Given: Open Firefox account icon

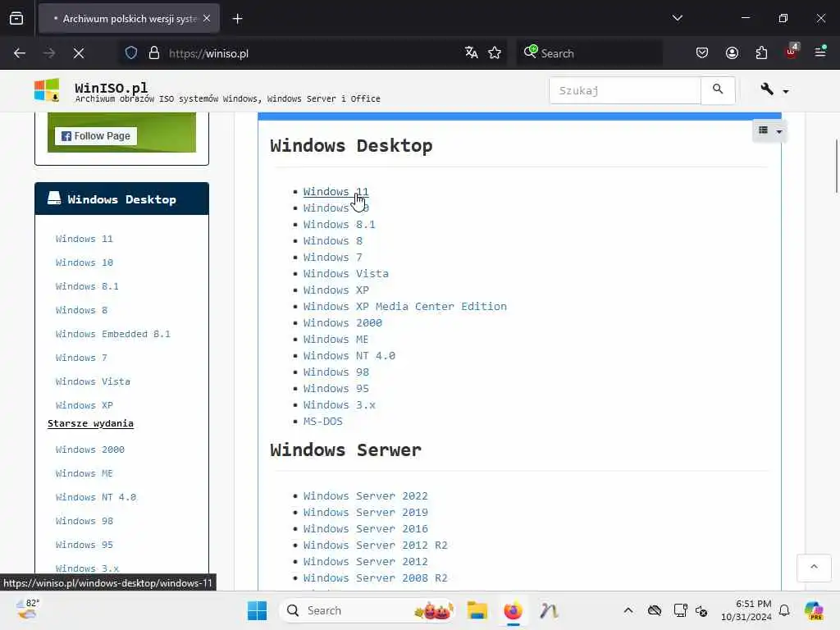Looking at the screenshot, I should click(733, 52).
